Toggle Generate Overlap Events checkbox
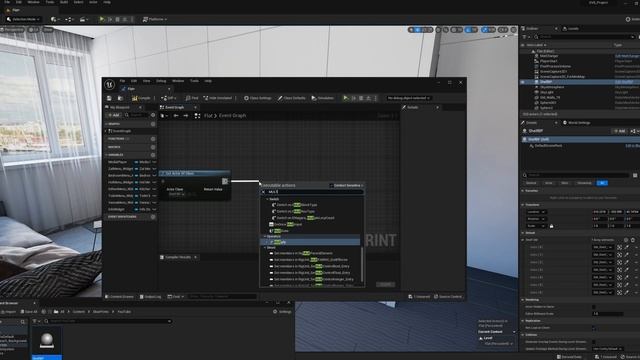640x360 pixels. (594, 342)
